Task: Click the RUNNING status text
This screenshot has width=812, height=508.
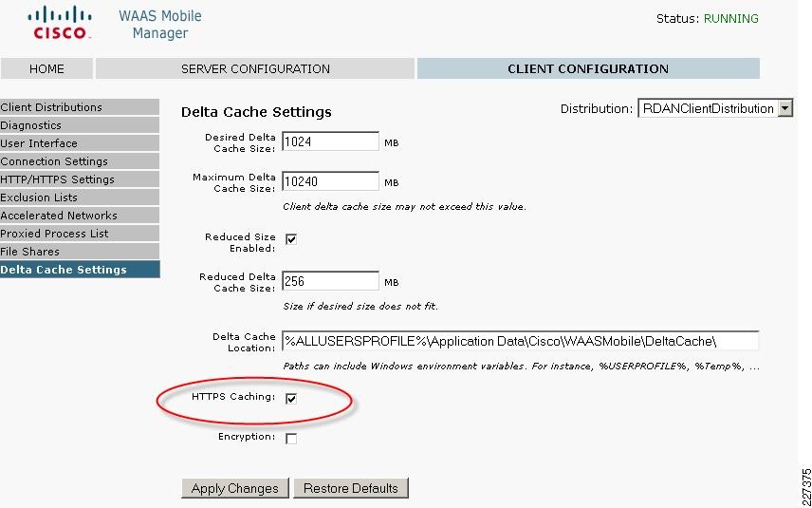Action: click(731, 19)
